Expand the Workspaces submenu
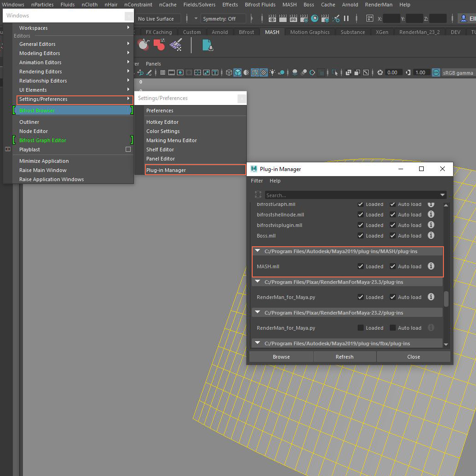This screenshot has width=476, height=476. [73, 28]
